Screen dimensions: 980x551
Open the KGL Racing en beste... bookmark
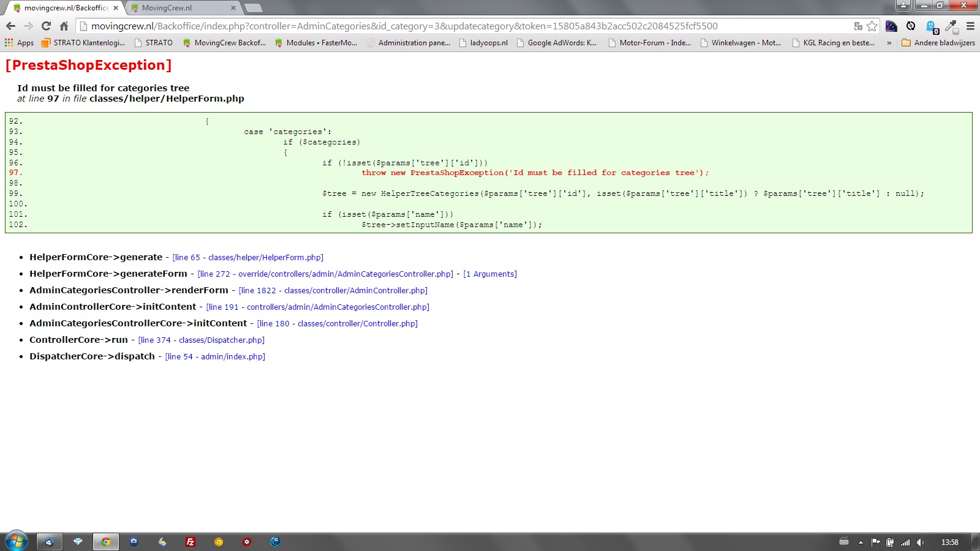(x=834, y=43)
